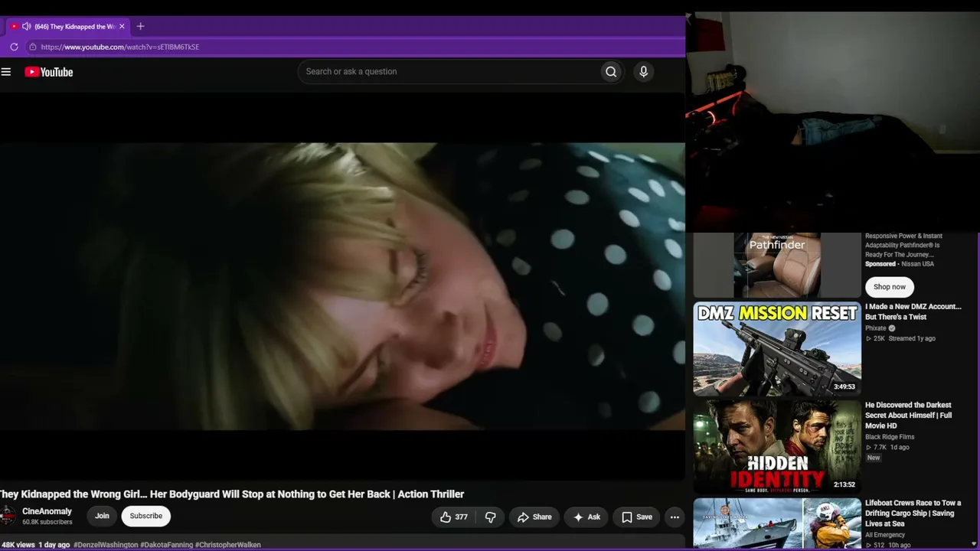Click the CineAnomaly channel avatar
The height and width of the screenshot is (551, 980).
point(8,516)
